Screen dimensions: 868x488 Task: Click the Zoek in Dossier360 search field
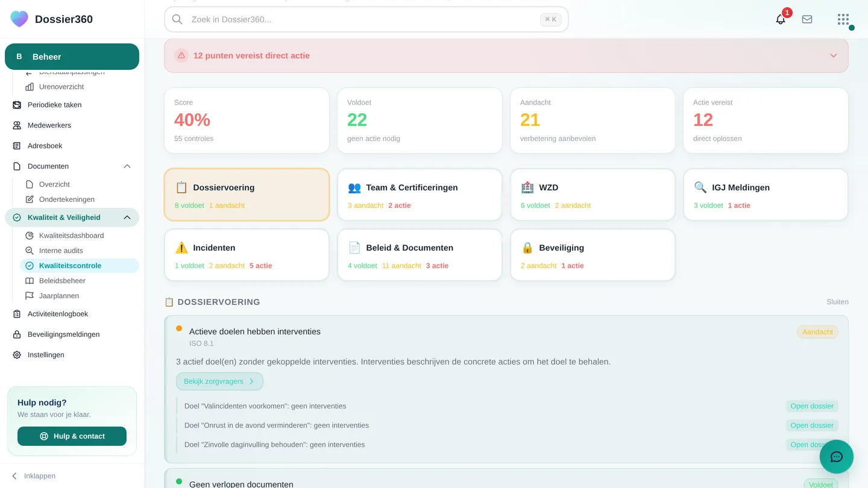tap(366, 19)
